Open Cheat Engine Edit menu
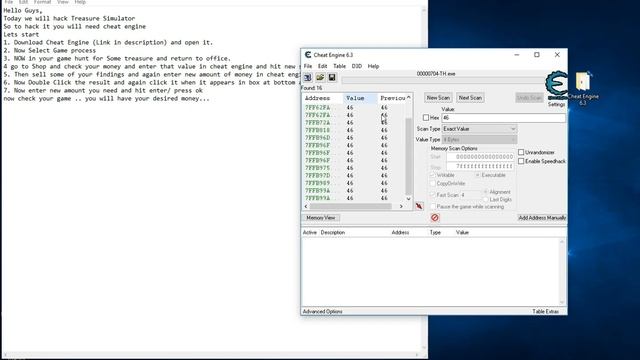 click(322, 66)
